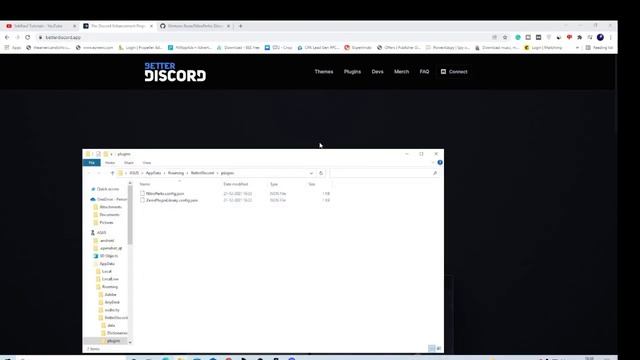Screen dimensions: 640x360
Task: Click the BetterDiscord breadcrumb segment
Action: click(202, 173)
